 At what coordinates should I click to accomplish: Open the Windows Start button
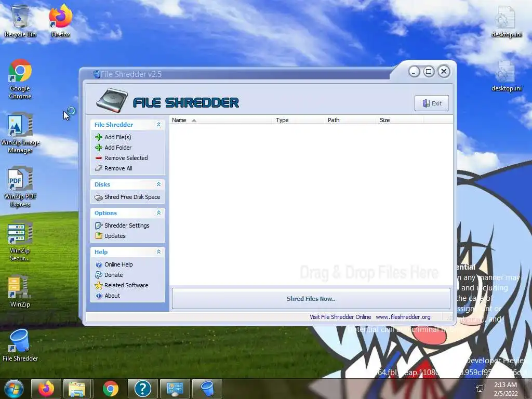[x=14, y=389]
